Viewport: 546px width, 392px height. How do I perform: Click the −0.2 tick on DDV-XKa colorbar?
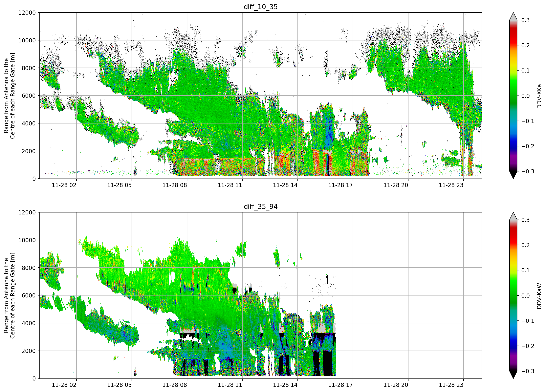[528, 146]
